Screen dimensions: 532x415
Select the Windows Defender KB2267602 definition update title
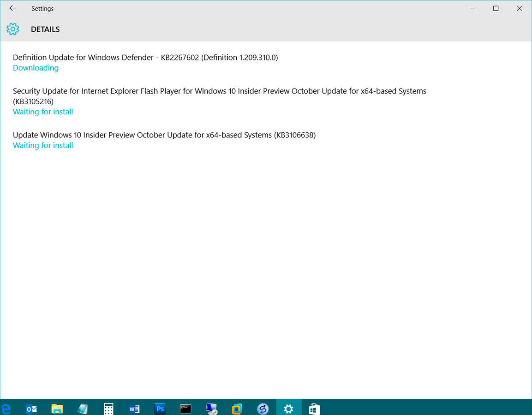(145, 57)
